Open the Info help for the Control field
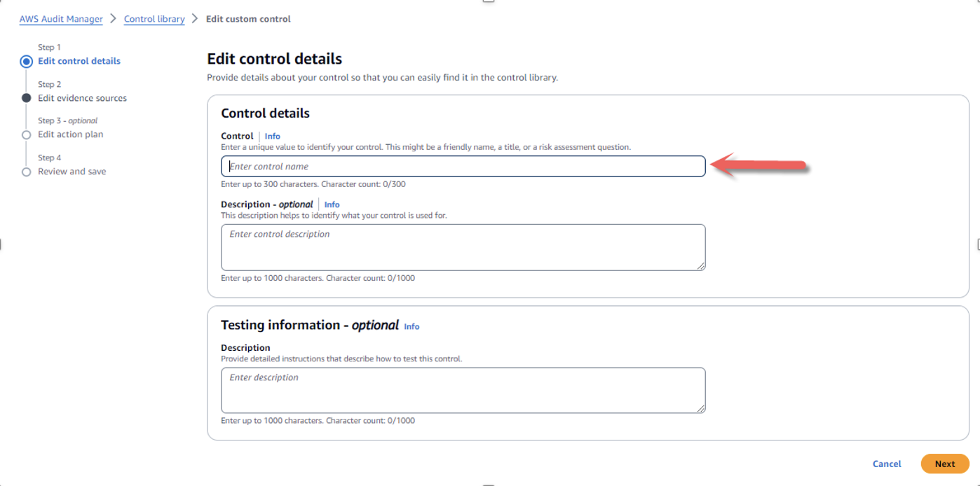 click(272, 136)
